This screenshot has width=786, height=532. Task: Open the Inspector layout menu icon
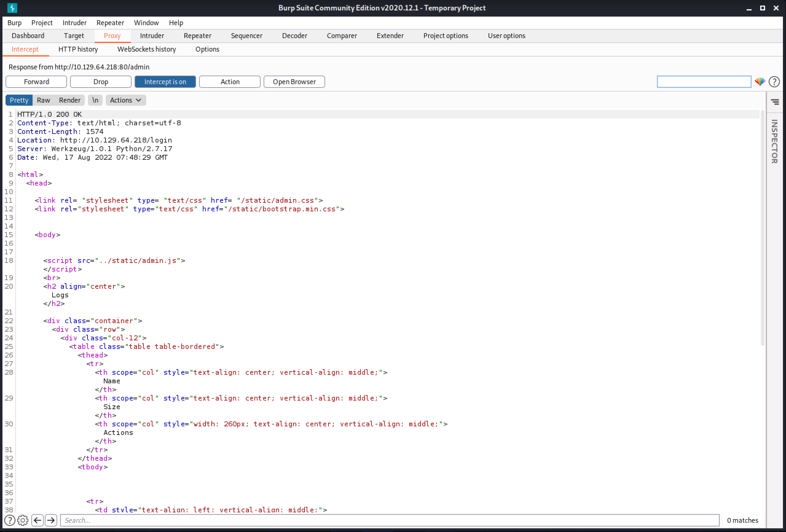pyautogui.click(x=775, y=102)
